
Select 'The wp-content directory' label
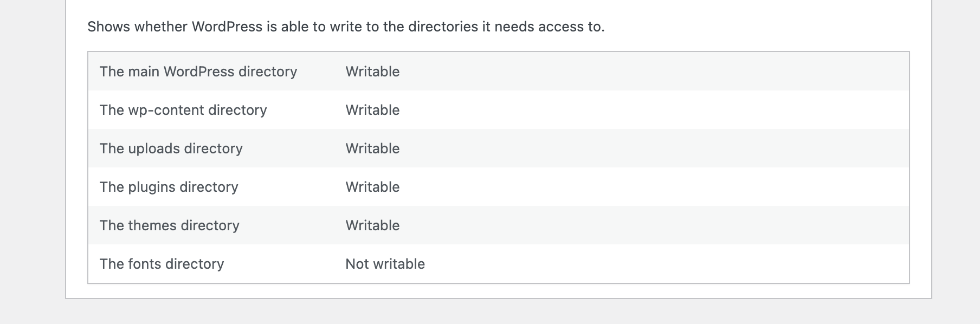click(183, 110)
